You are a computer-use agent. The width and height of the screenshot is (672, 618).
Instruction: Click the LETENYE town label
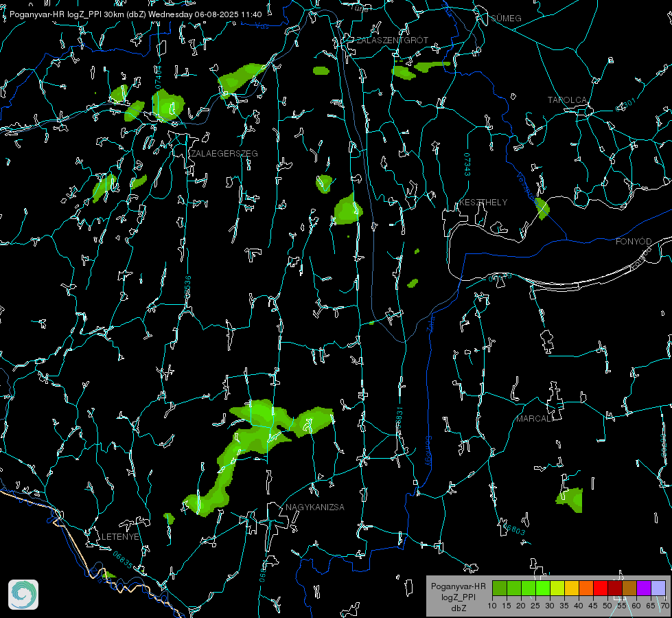point(120,536)
